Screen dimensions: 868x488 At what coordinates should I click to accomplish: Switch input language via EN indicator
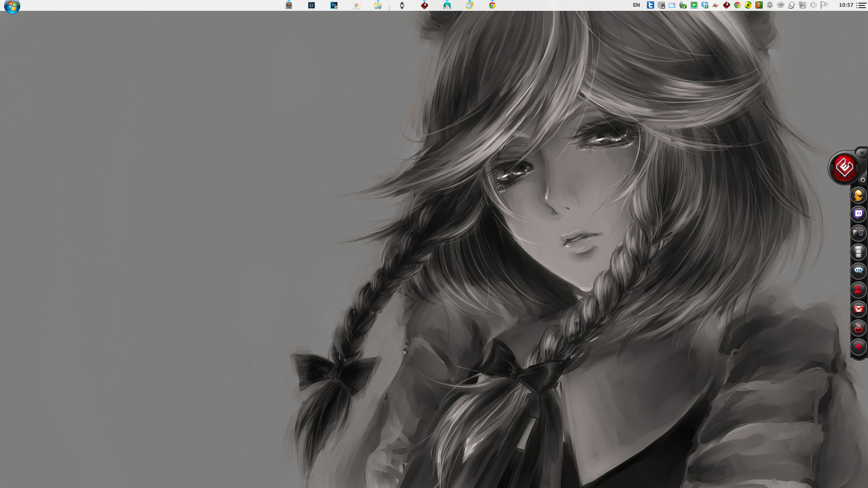636,5
